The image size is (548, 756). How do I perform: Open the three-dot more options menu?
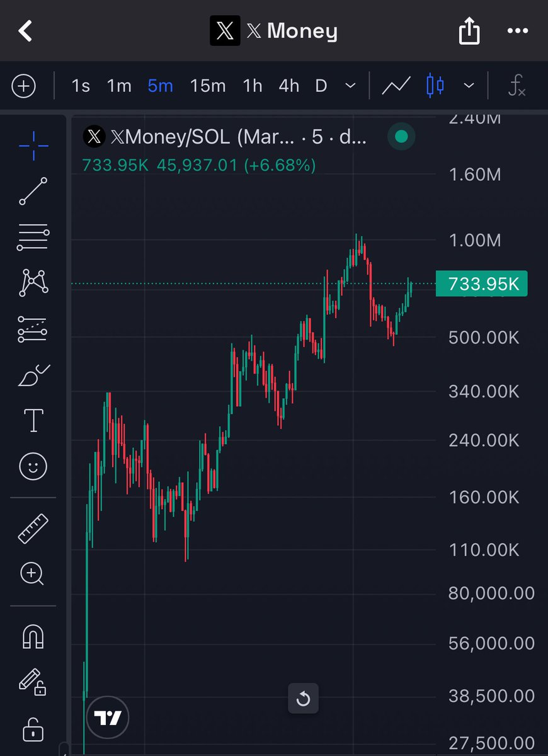pyautogui.click(x=518, y=30)
